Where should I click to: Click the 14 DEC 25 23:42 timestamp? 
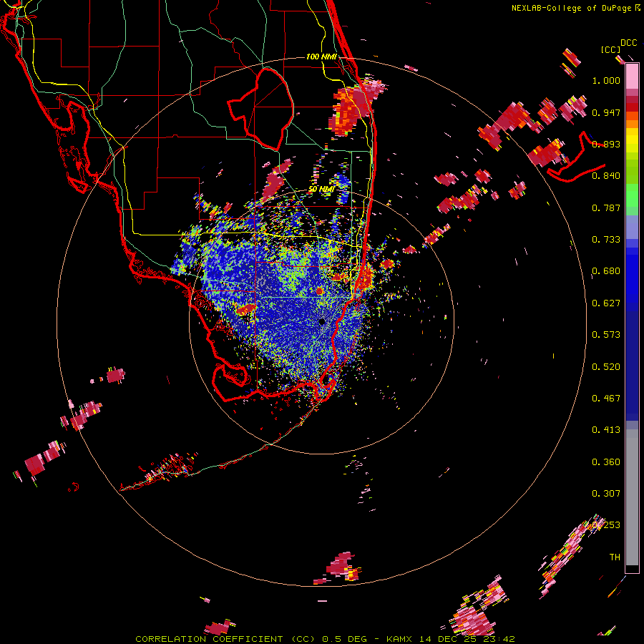click(x=467, y=639)
